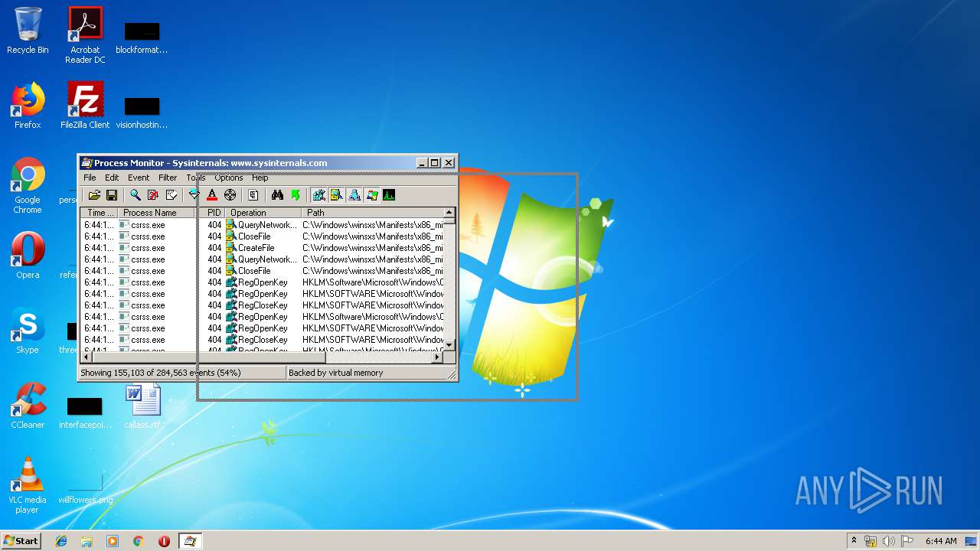Image resolution: width=980 pixels, height=551 pixels.
Task: Click the Show Process Tree icon
Action: point(253,195)
